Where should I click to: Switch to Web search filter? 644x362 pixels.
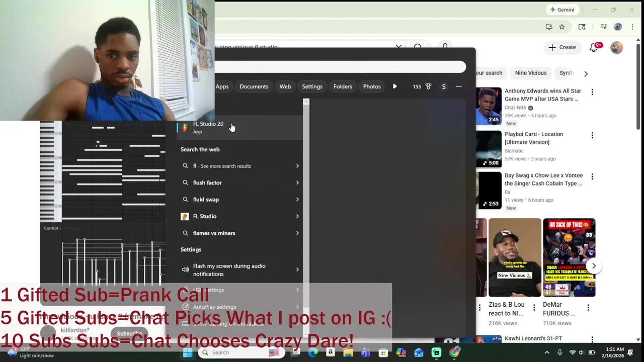click(285, 86)
